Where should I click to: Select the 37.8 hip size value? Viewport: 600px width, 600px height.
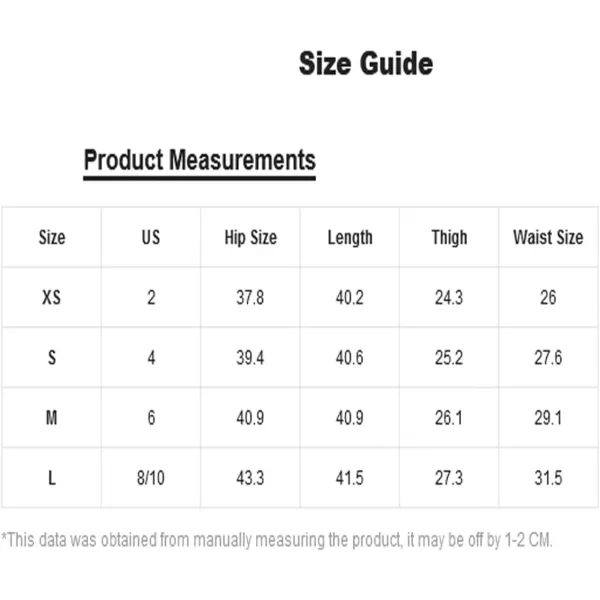click(250, 298)
